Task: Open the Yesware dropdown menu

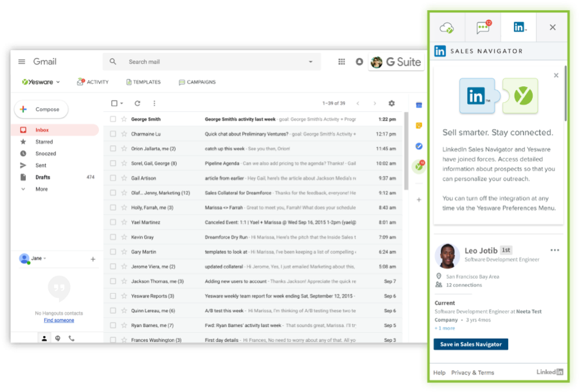Action: [x=40, y=82]
